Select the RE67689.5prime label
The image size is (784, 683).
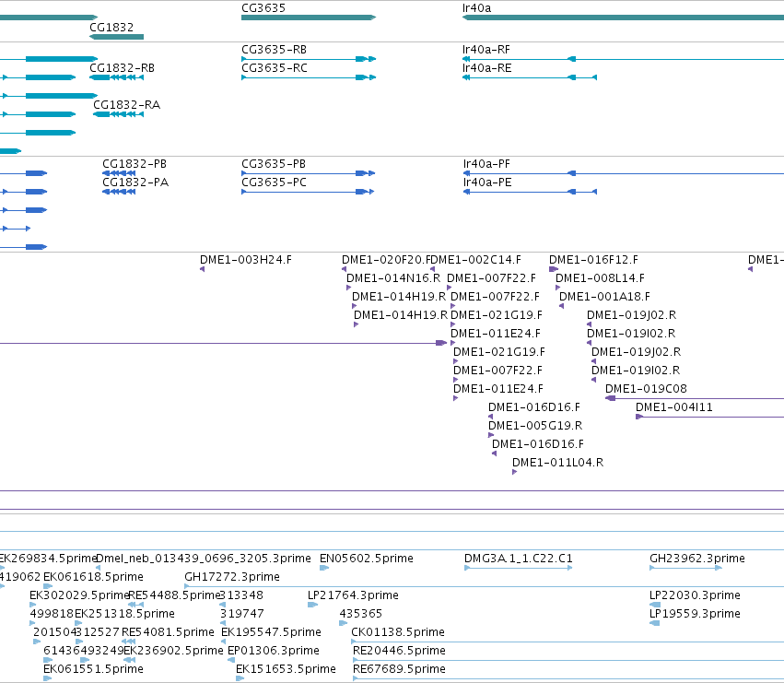[x=399, y=669]
